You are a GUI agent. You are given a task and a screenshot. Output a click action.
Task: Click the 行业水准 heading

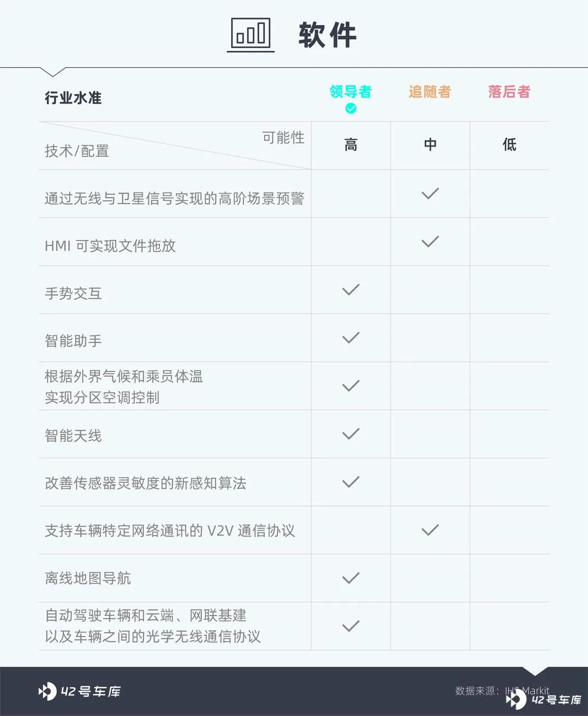[73, 98]
